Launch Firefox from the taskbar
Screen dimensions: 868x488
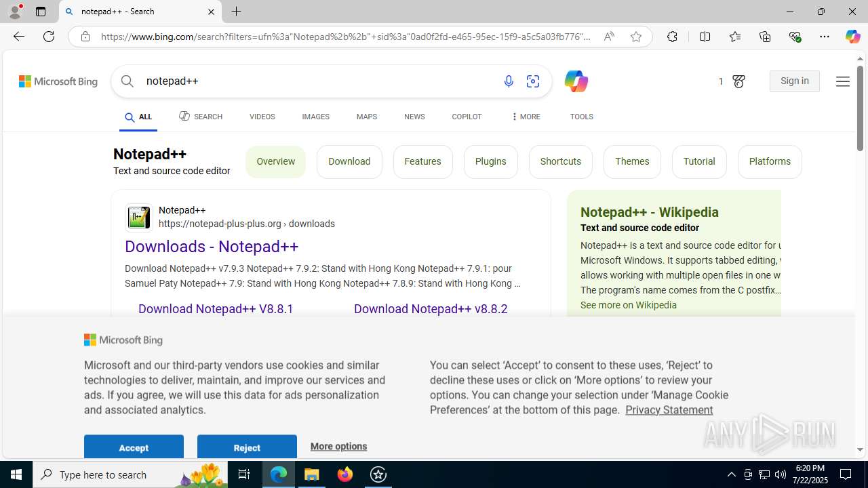coord(345,474)
